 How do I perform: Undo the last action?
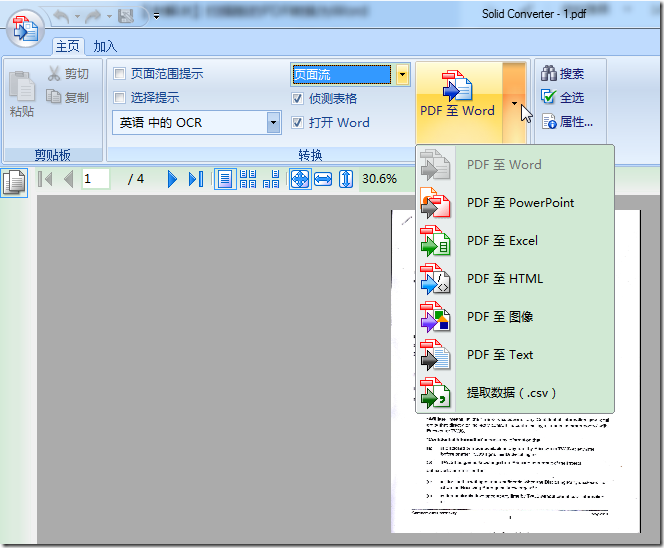(x=62, y=17)
